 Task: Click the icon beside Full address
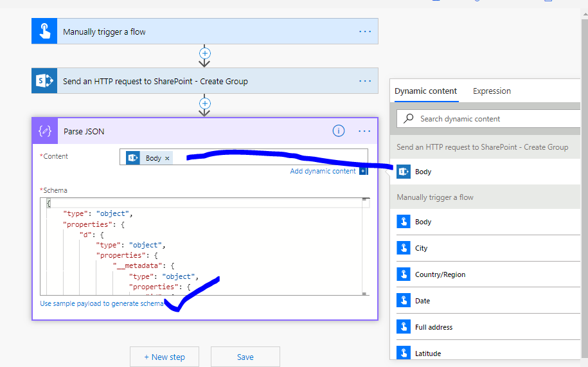click(x=404, y=327)
